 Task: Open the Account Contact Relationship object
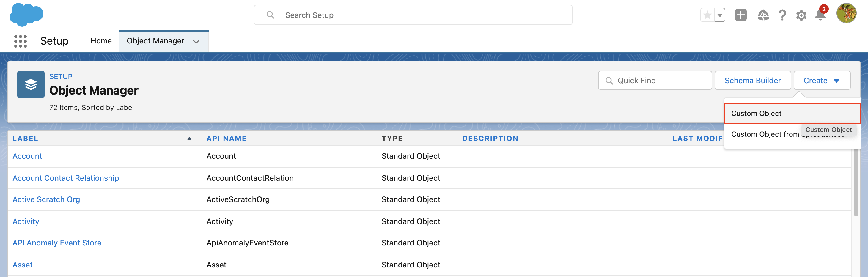click(x=66, y=178)
